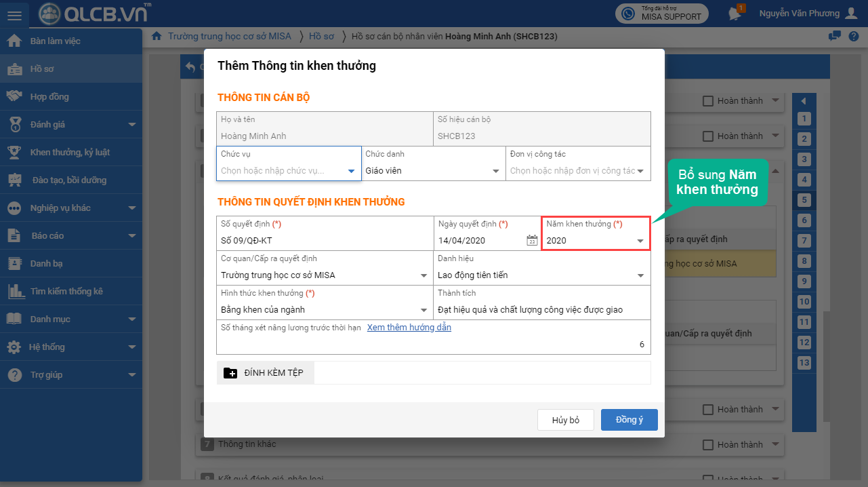Open the Năm khen thưởng dropdown
The height and width of the screenshot is (487, 868).
[x=640, y=241]
